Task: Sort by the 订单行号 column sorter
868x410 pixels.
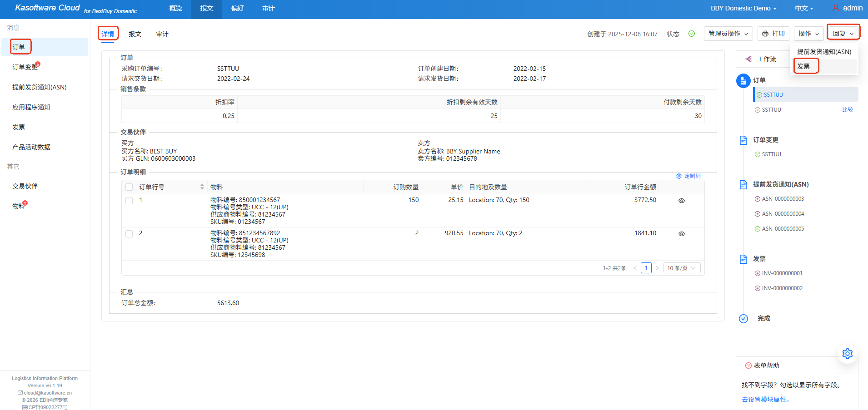Action: [x=202, y=187]
